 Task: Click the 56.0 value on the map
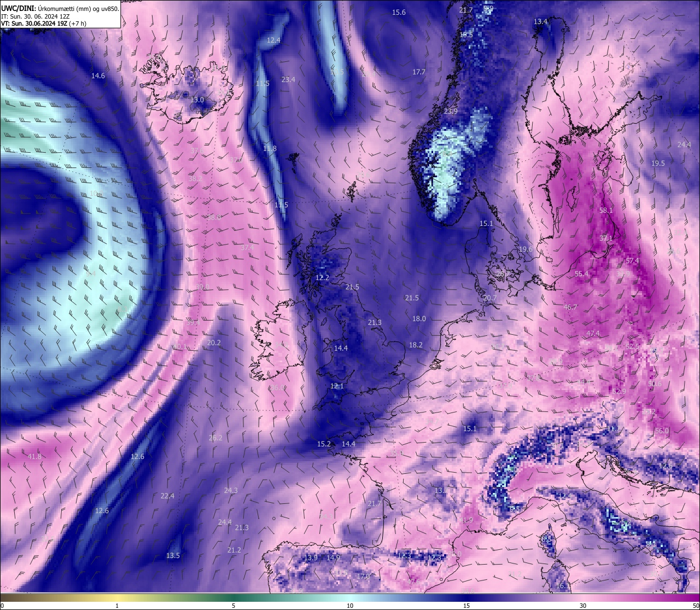point(662,431)
